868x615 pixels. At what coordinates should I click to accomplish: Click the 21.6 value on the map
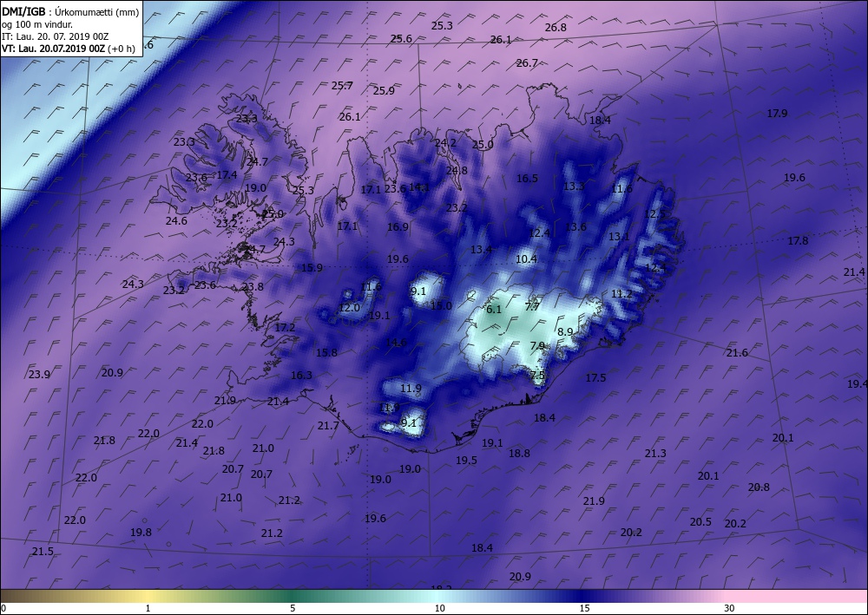coord(737,352)
